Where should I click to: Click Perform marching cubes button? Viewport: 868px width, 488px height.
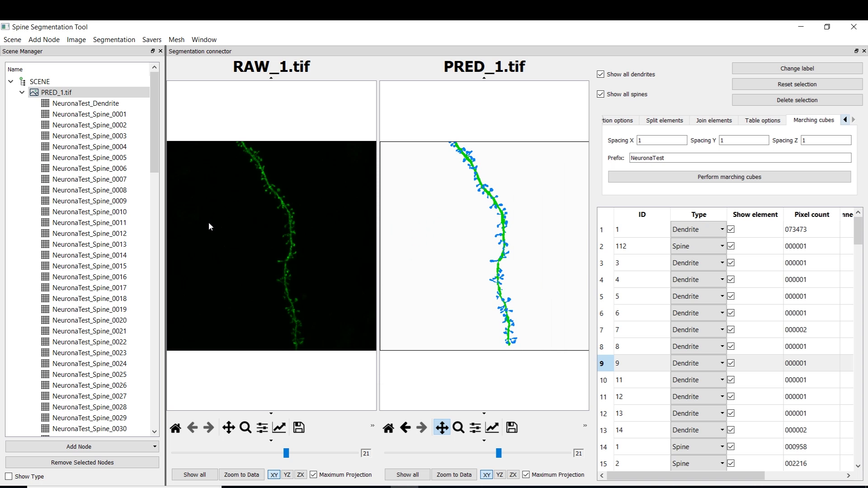tap(729, 177)
